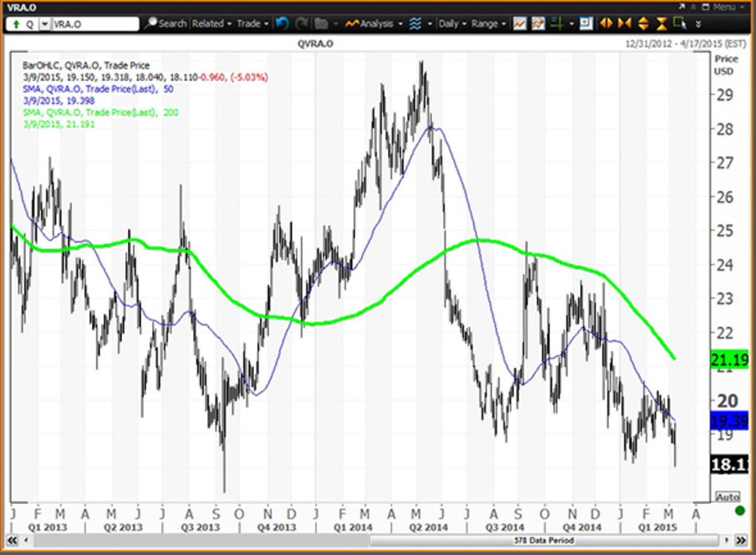This screenshot has height=555, width=756.
Task: Select the second chart overlay icon
Action: pyautogui.click(x=539, y=23)
